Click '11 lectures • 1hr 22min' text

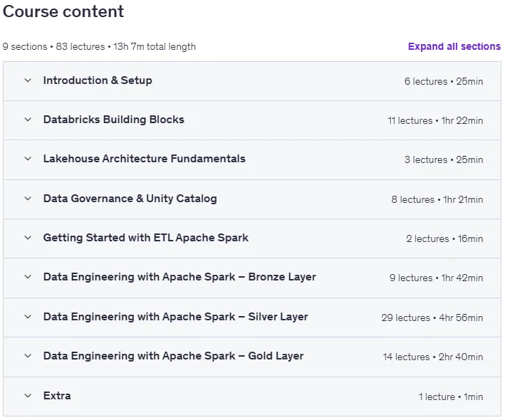435,121
